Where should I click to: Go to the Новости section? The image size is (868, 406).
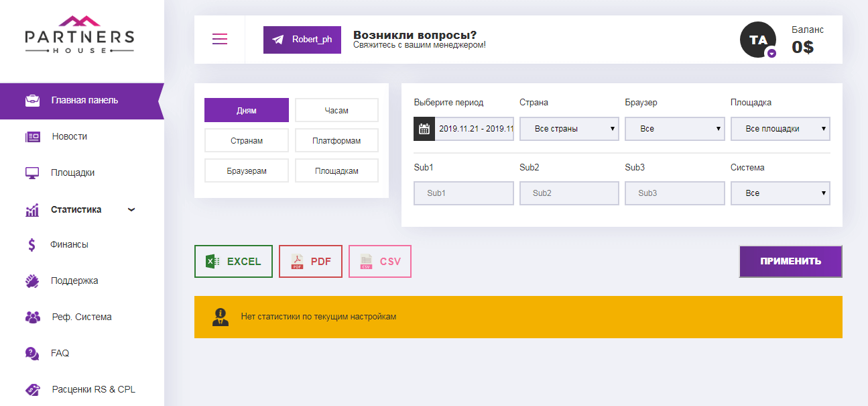point(32,136)
